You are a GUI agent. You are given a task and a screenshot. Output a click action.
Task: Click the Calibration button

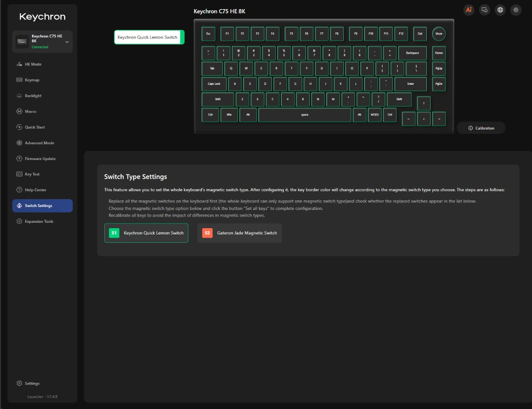coord(481,128)
